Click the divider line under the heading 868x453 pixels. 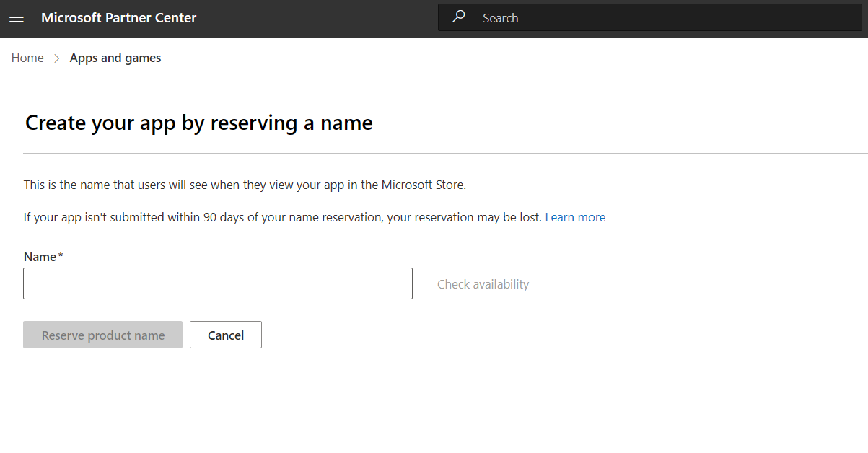(x=433, y=153)
